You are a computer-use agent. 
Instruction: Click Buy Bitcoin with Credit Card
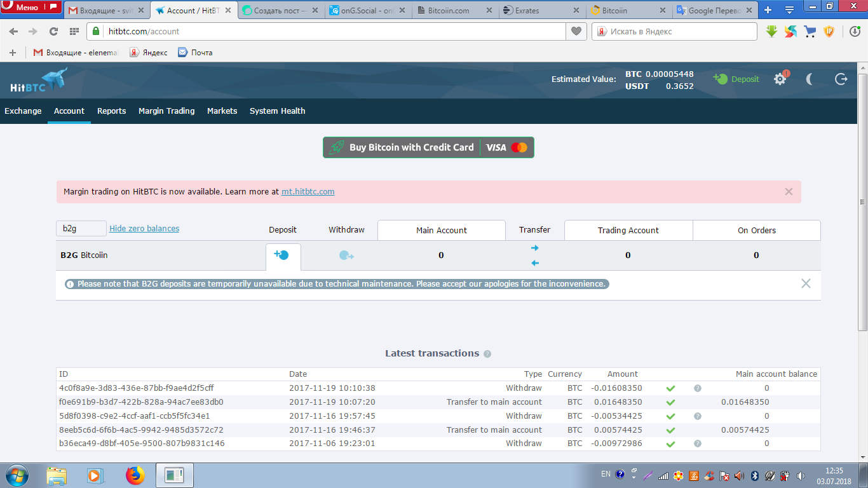[428, 147]
